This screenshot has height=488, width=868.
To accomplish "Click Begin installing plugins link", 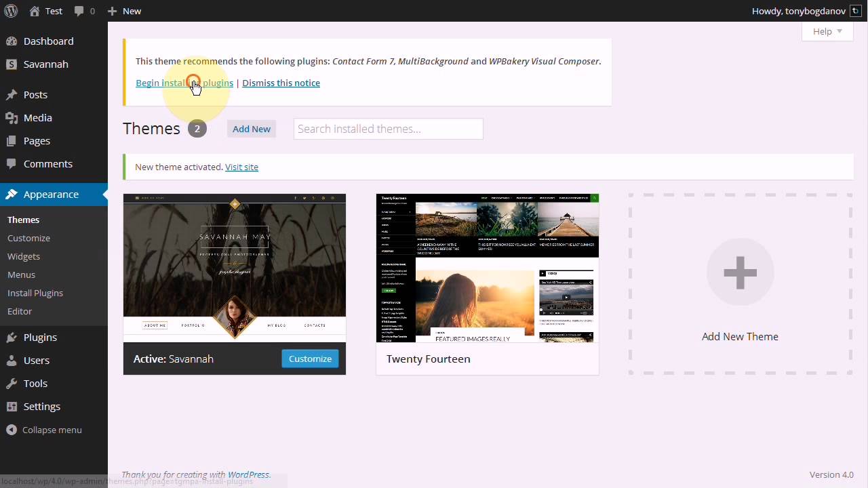I will (184, 83).
